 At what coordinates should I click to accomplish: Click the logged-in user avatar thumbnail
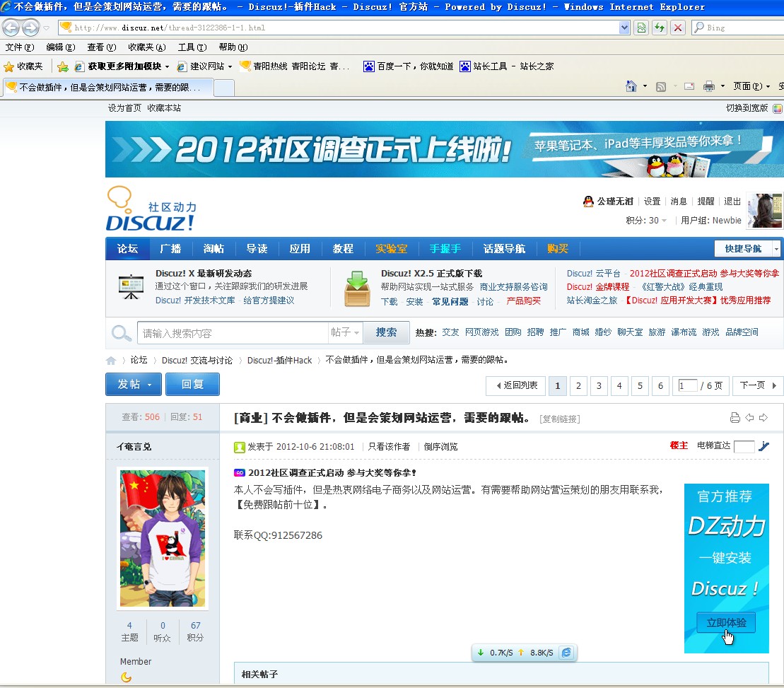tap(764, 211)
